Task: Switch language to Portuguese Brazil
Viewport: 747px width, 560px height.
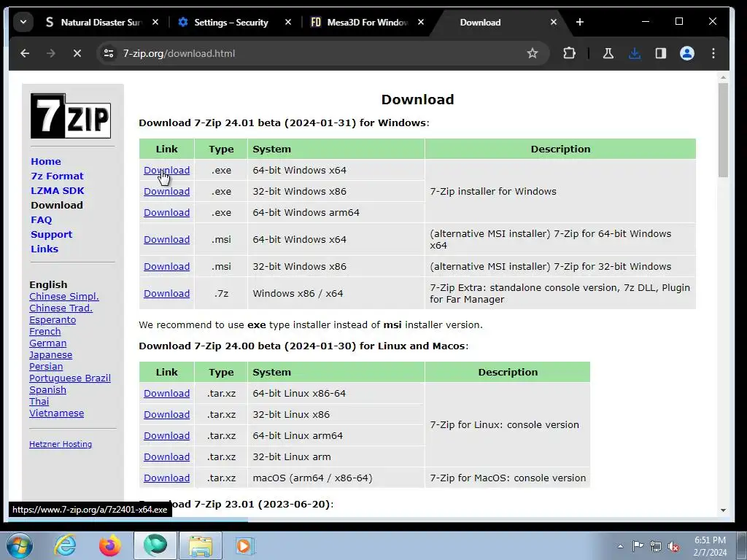Action: tap(69, 378)
